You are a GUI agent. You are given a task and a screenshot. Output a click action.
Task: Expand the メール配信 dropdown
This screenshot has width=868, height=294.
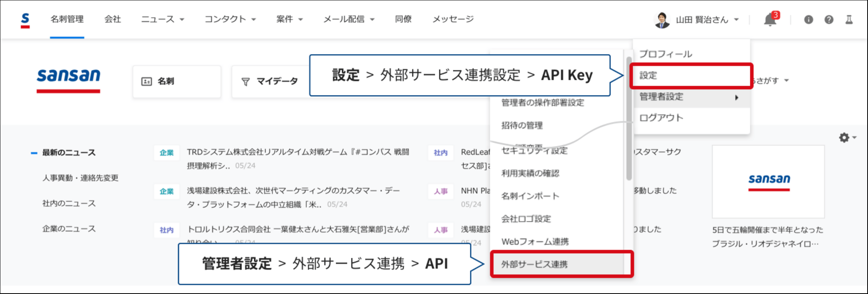click(349, 19)
